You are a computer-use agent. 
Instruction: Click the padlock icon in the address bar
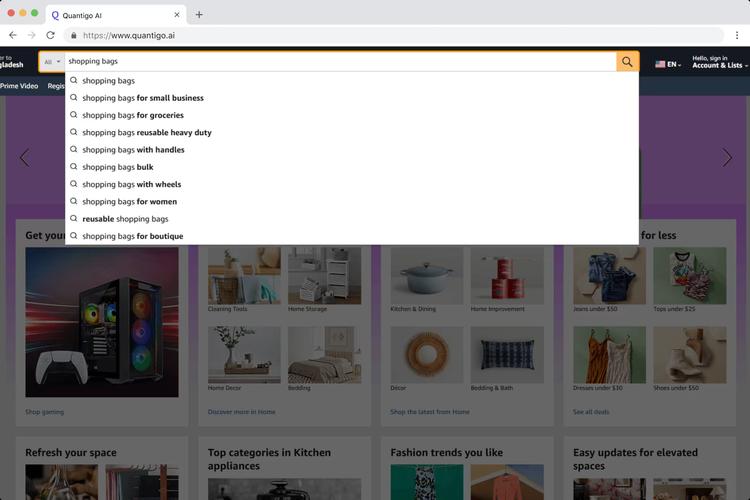pyautogui.click(x=74, y=35)
